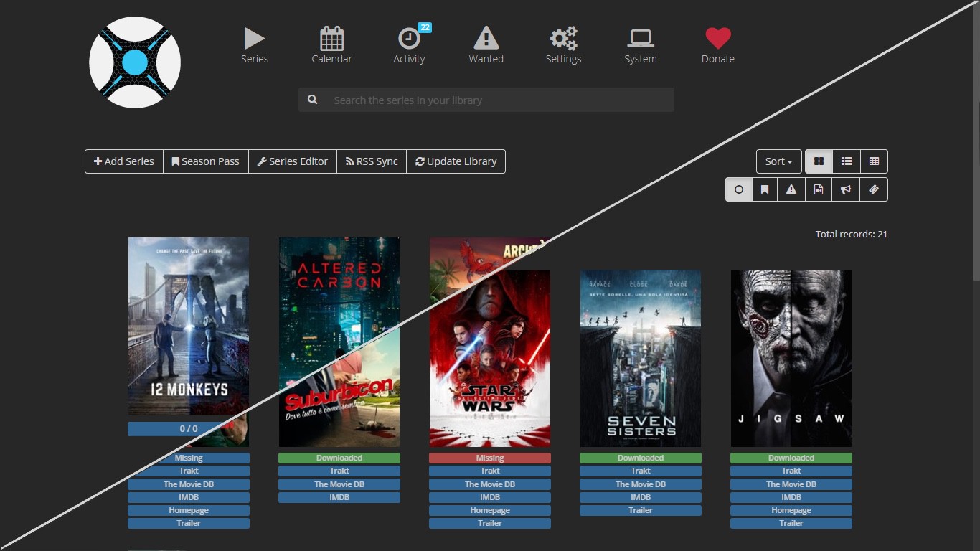The image size is (980, 551).
Task: Open the Suburbicon poster
Action: coord(339,342)
